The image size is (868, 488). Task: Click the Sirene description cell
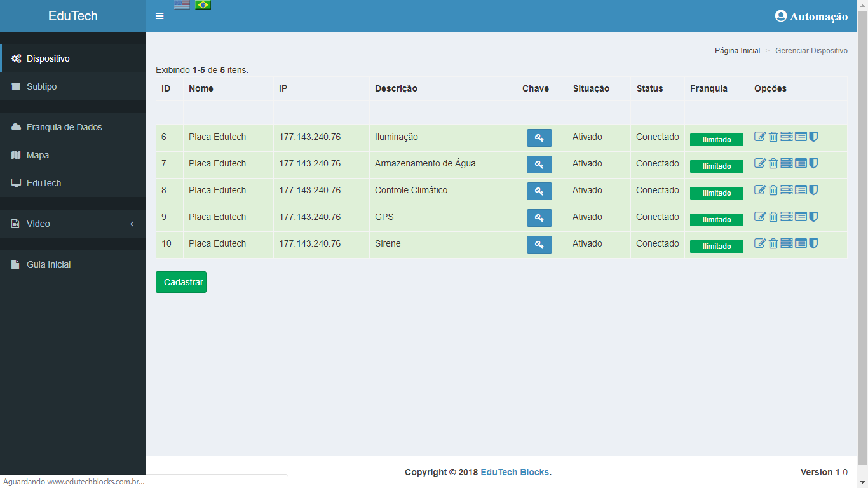pyautogui.click(x=443, y=245)
